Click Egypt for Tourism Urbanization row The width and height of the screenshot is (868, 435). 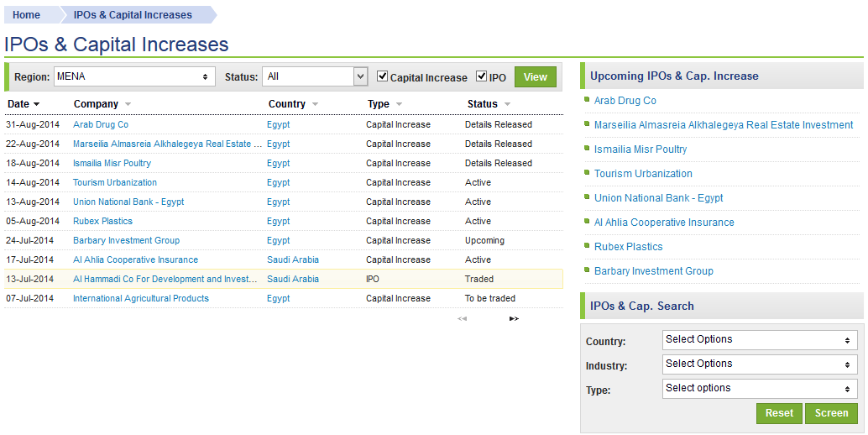tap(279, 182)
